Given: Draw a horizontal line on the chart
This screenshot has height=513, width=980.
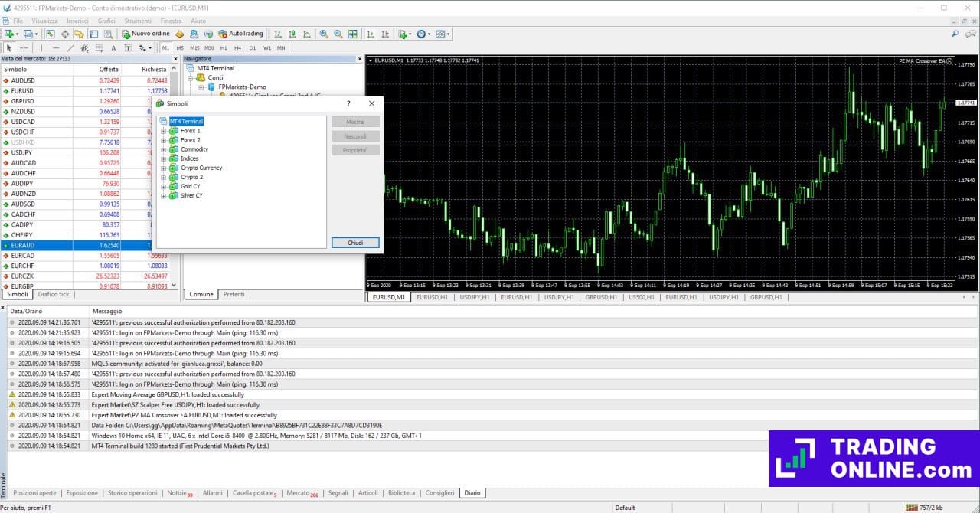Looking at the screenshot, I should 56,47.
